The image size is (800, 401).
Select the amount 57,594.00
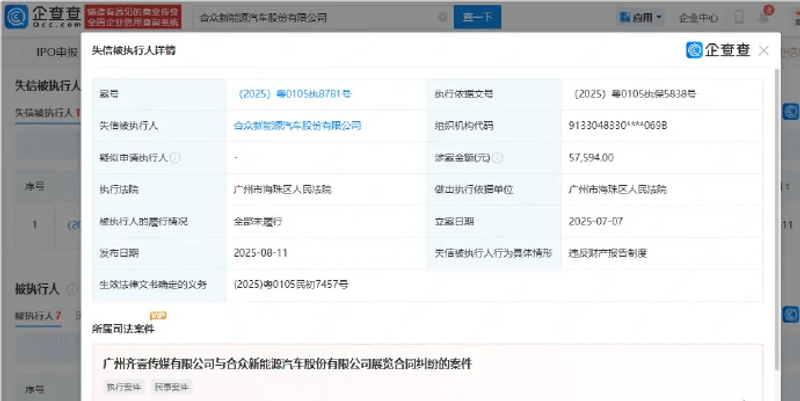coord(591,158)
